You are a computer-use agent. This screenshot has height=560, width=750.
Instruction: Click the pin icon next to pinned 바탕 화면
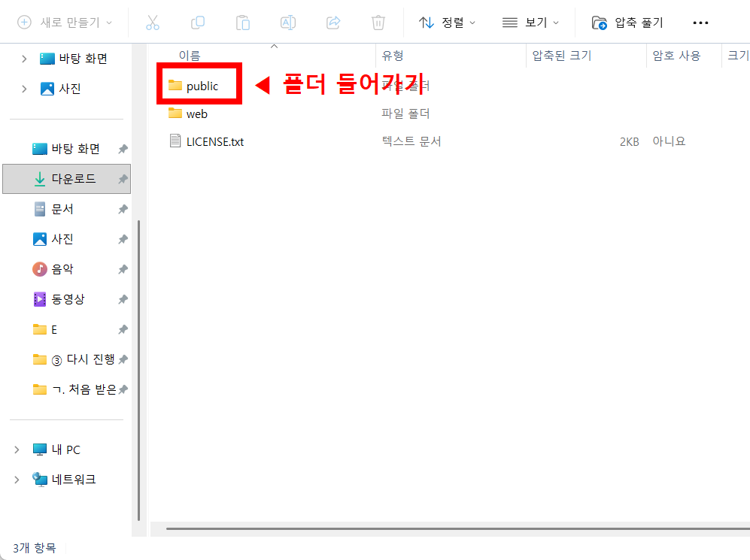tap(123, 149)
